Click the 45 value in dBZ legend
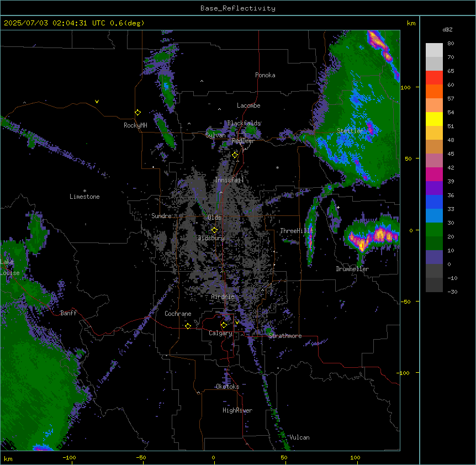Image resolution: width=476 pixels, height=465 pixels. 451,154
